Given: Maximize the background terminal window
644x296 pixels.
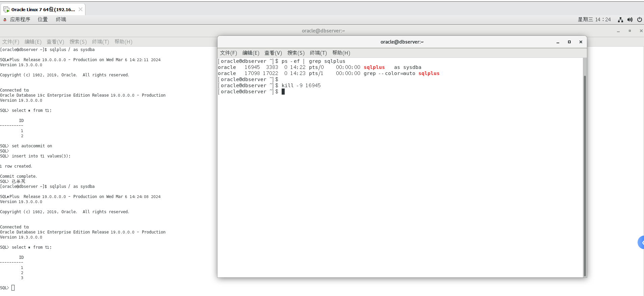Looking at the screenshot, I should pos(630,31).
